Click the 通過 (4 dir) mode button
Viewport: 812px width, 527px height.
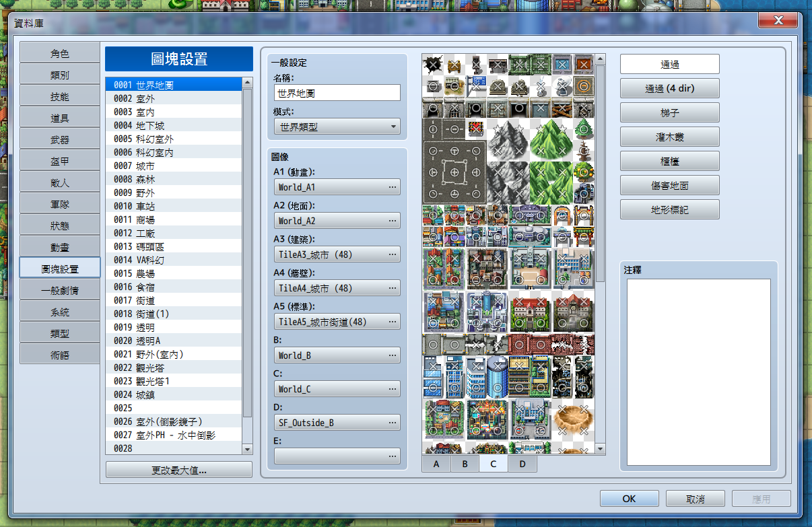(670, 88)
